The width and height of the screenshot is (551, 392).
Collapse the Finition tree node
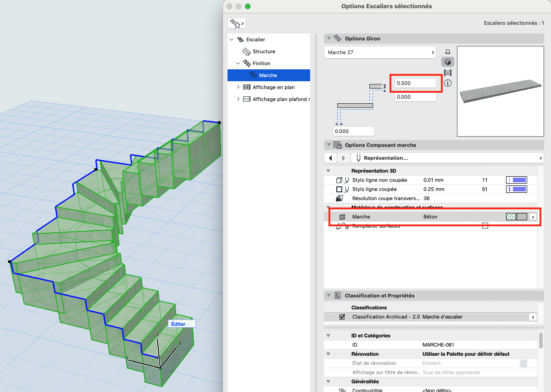click(238, 63)
